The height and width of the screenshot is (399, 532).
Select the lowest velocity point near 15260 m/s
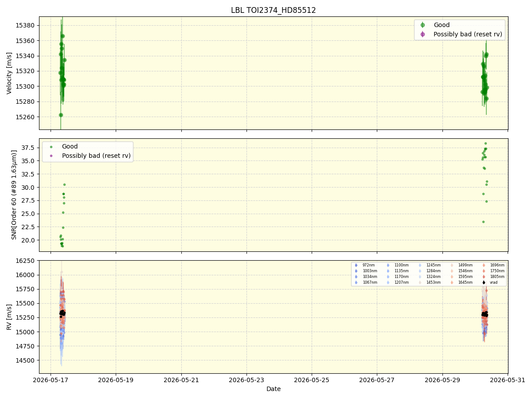pyautogui.click(x=61, y=115)
